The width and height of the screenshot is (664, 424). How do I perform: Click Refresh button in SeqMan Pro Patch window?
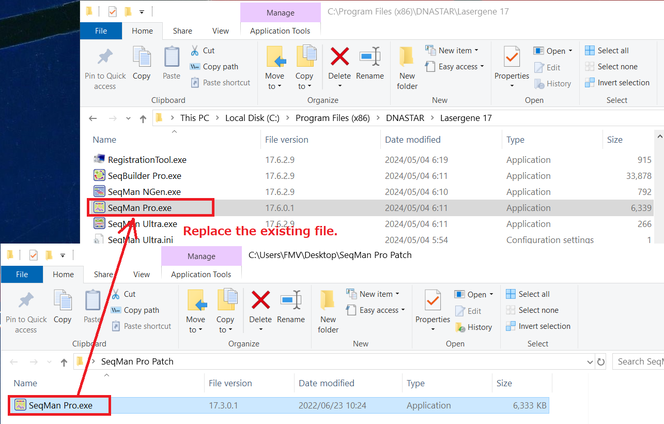point(601,362)
